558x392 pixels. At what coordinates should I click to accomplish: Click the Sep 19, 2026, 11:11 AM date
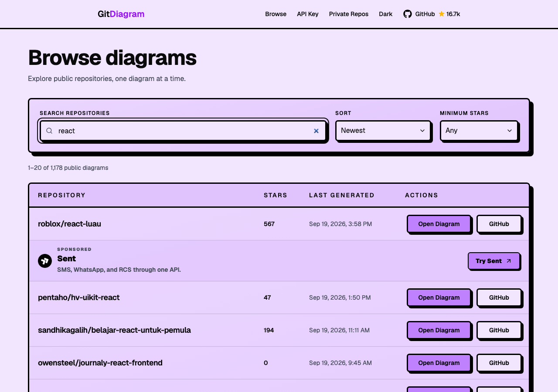339,330
